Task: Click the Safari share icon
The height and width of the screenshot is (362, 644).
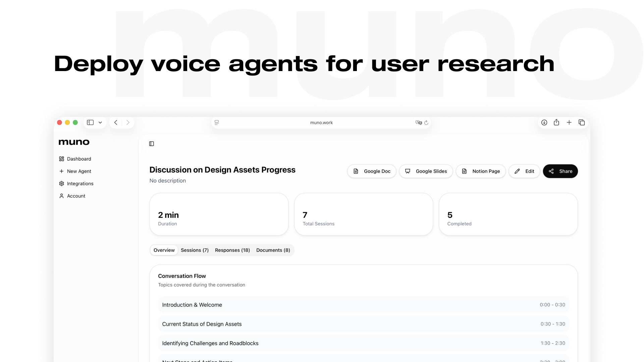Action: tap(556, 123)
